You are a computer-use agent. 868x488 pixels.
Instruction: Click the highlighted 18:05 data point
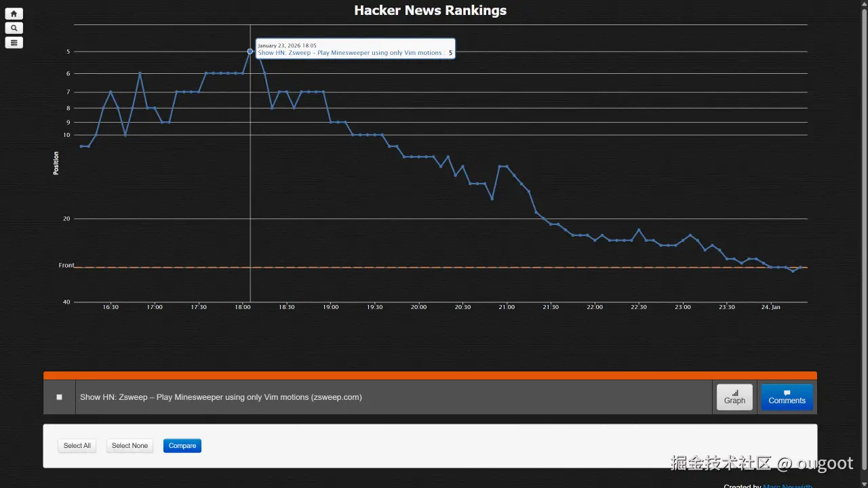coord(250,52)
